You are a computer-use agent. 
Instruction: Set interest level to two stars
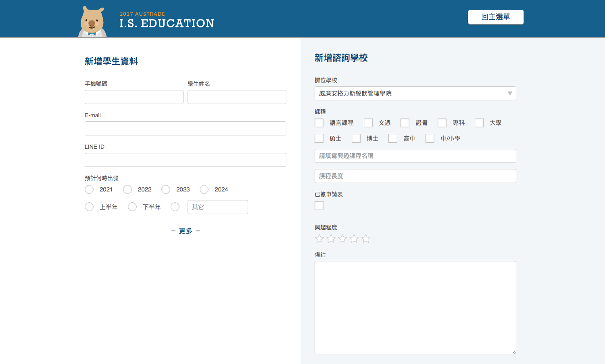click(331, 239)
